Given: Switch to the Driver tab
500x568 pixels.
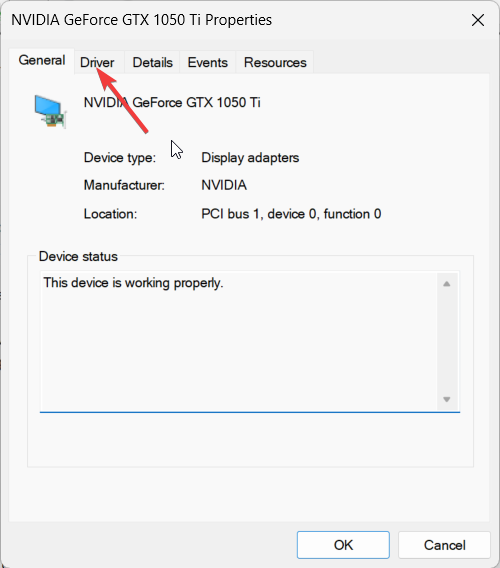Looking at the screenshot, I should (97, 63).
